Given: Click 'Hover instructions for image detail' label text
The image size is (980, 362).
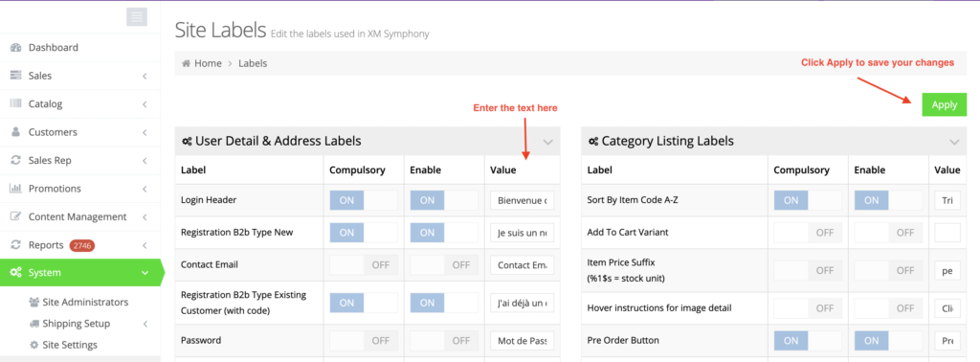Looking at the screenshot, I should click(658, 307).
